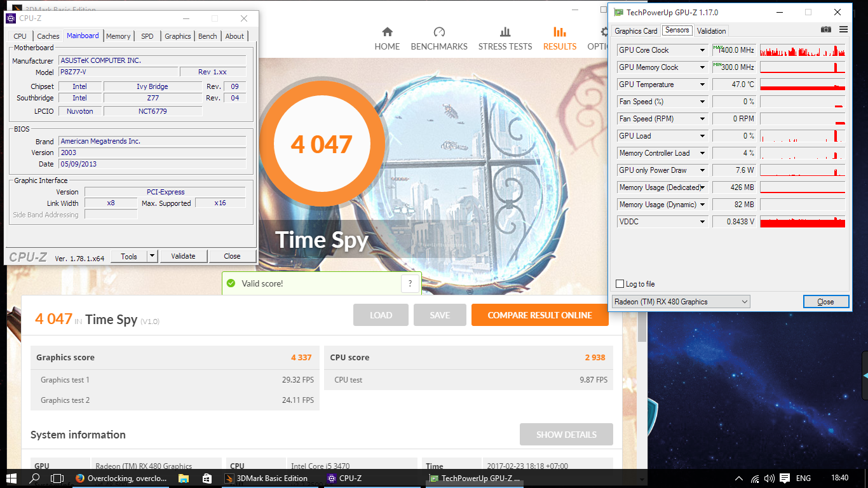Open STRESS TESTS chart icon in 3DMark

click(505, 32)
